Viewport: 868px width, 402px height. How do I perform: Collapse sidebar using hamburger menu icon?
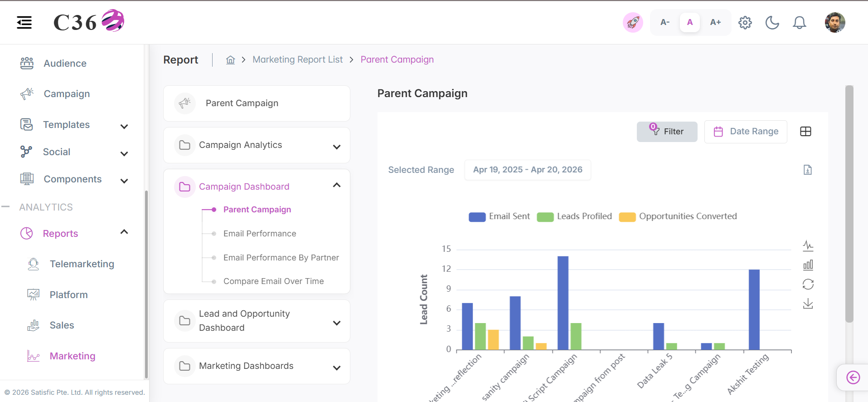(24, 22)
